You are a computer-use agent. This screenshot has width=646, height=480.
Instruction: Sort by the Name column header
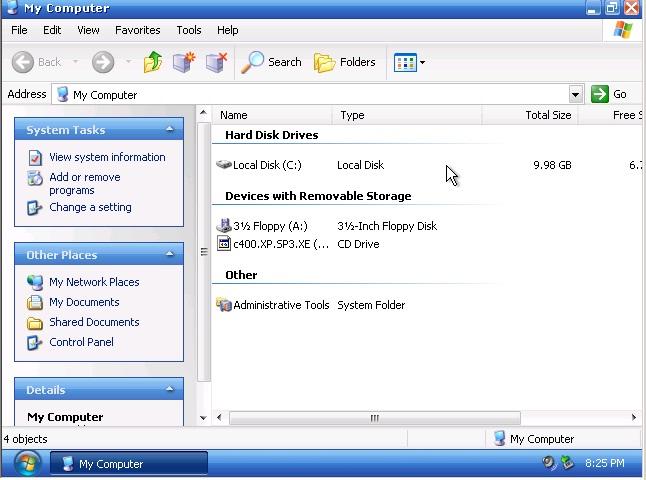[x=272, y=115]
